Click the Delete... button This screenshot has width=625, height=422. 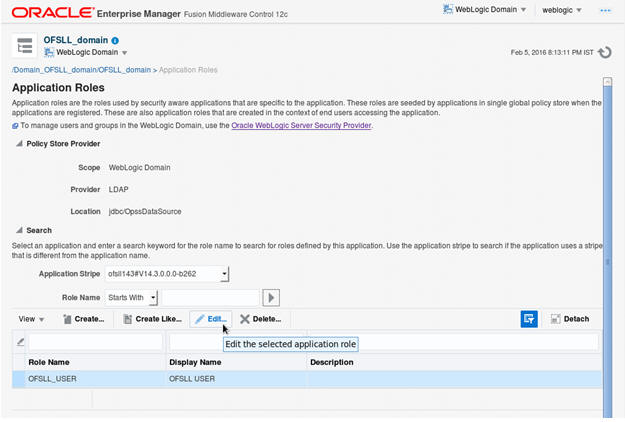[261, 319]
